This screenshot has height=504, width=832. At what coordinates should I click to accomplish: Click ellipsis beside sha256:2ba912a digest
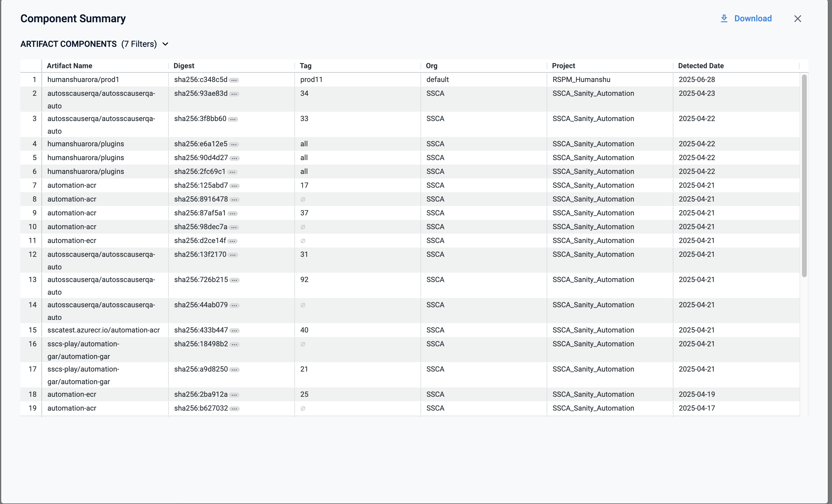tap(234, 395)
